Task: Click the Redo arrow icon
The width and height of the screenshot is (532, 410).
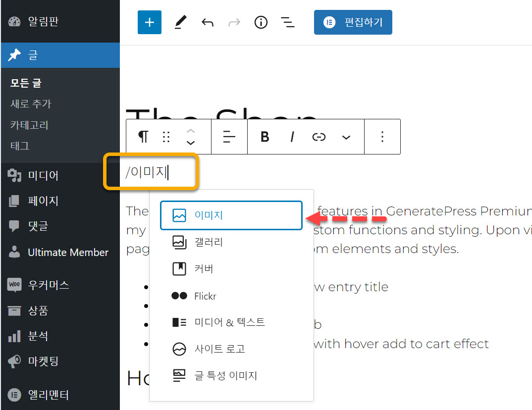Action: click(234, 22)
